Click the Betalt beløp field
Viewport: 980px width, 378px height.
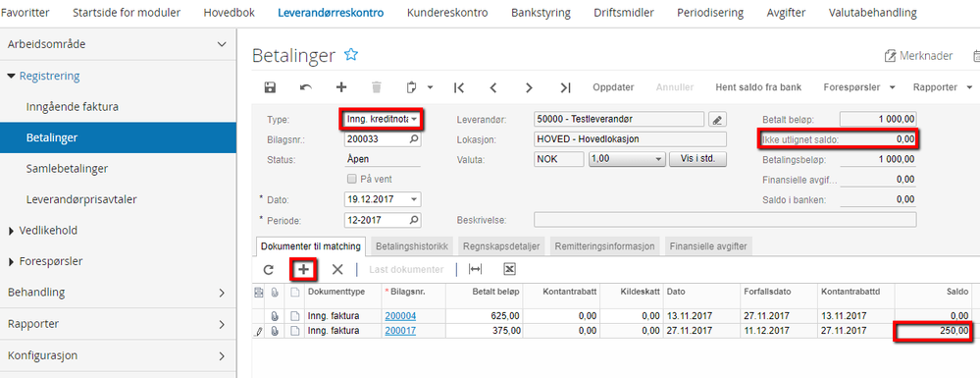[878, 119]
